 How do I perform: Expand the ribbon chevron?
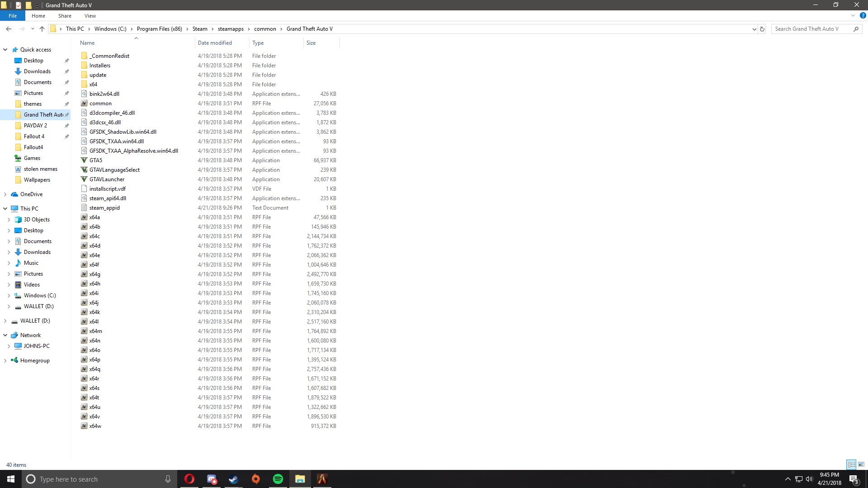click(853, 16)
